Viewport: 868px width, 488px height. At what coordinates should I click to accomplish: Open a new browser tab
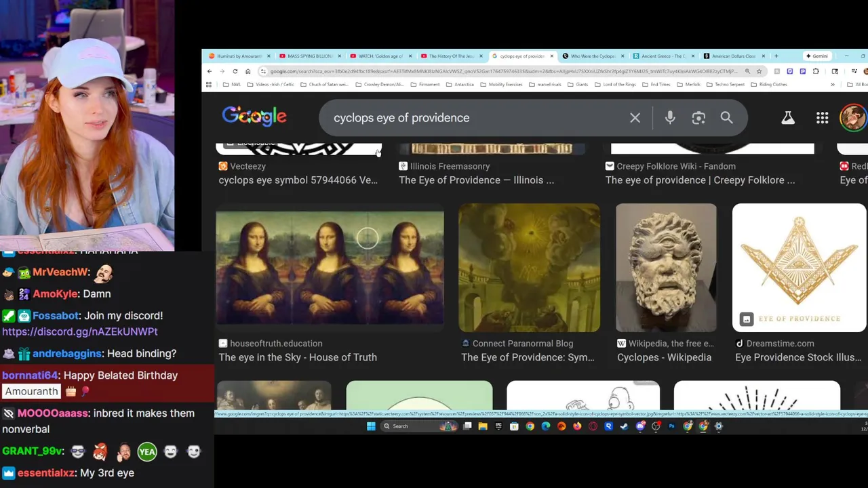776,56
